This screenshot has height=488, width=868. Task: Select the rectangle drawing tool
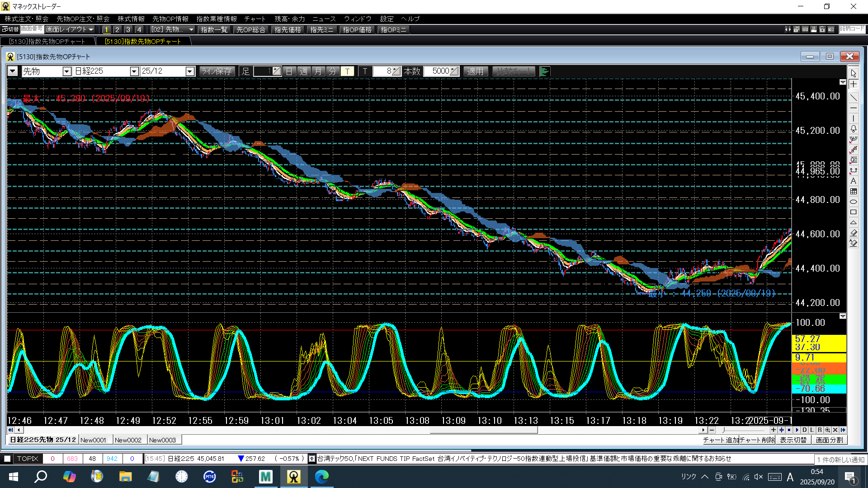point(853,212)
